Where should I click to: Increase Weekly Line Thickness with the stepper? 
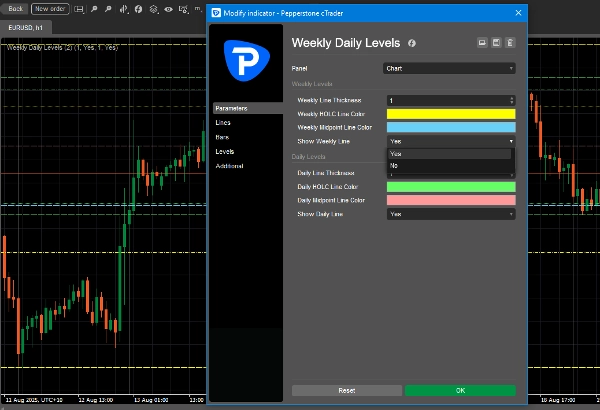512,98
